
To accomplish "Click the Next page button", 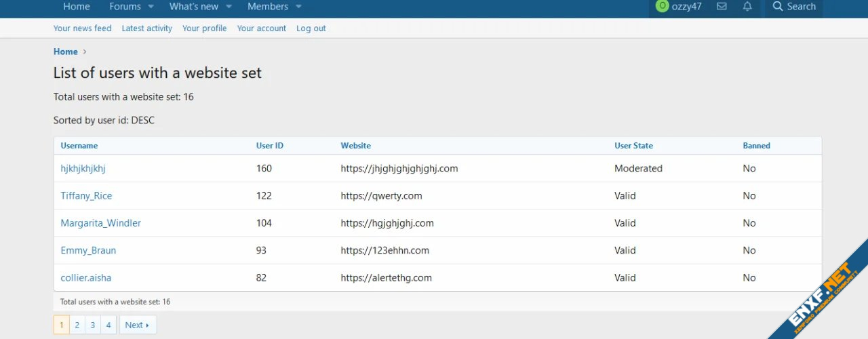I will click(x=138, y=325).
